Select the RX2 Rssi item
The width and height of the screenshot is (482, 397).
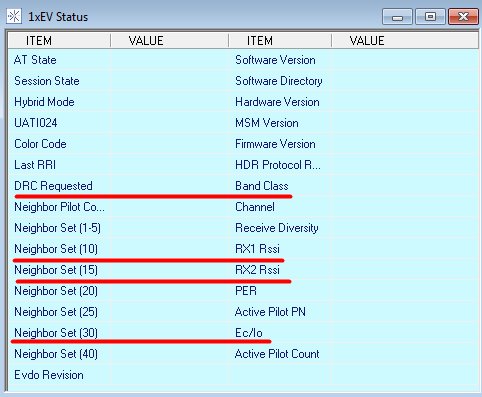257,270
